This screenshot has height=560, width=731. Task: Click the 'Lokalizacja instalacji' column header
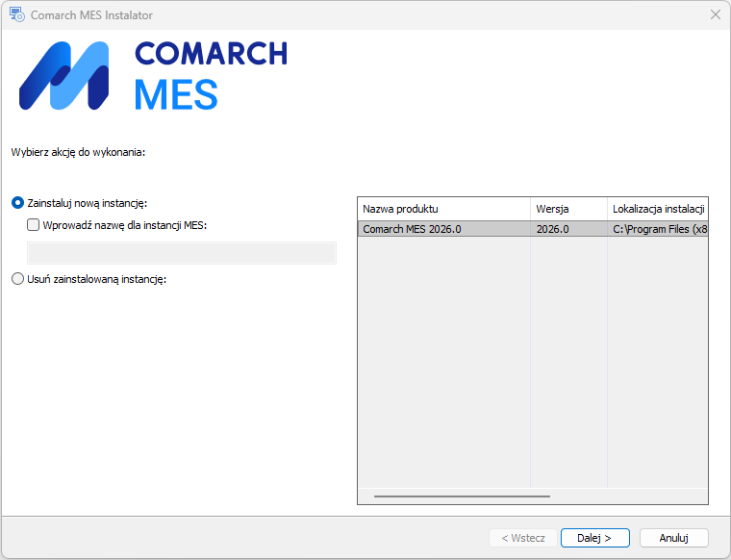[658, 209]
